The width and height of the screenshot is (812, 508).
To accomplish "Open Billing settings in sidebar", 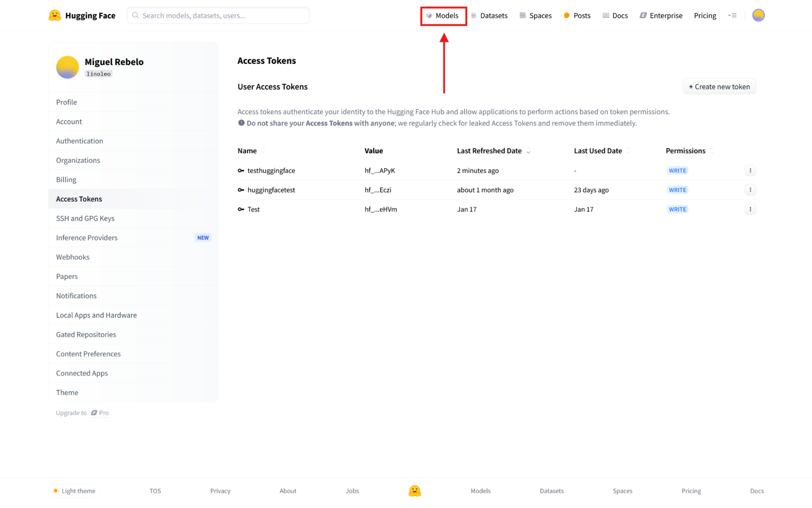I will tap(133, 180).
